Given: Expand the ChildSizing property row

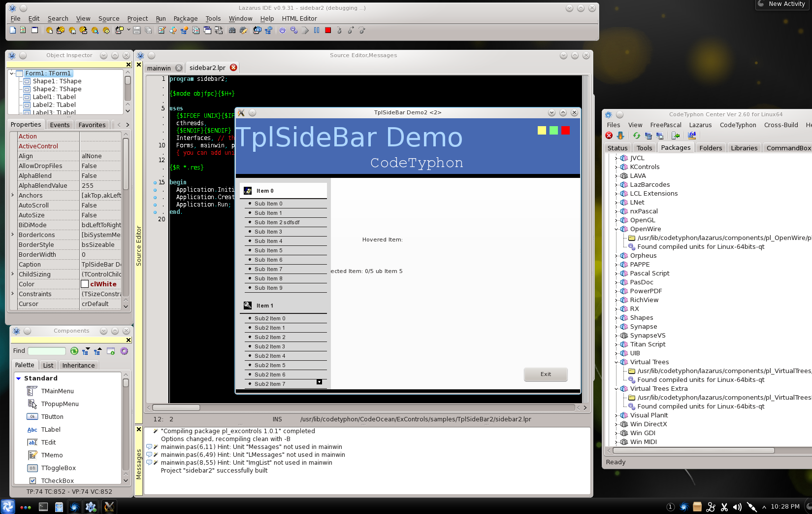Looking at the screenshot, I should tap(12, 274).
